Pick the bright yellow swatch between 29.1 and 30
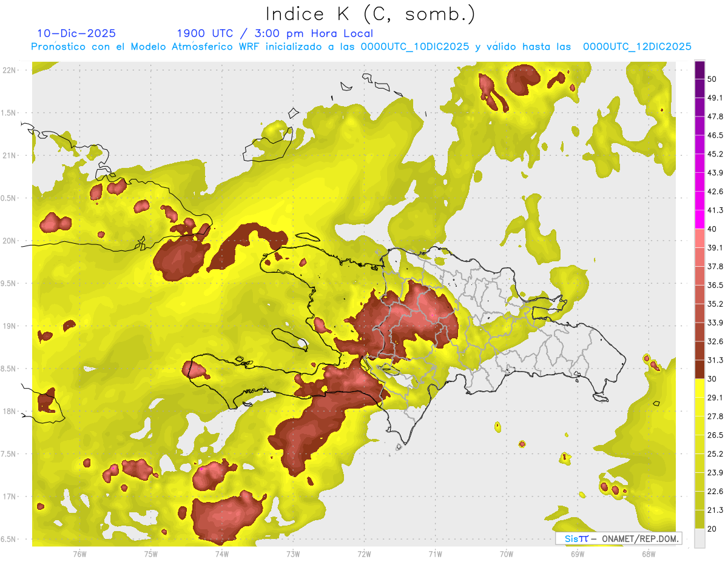 699,388
